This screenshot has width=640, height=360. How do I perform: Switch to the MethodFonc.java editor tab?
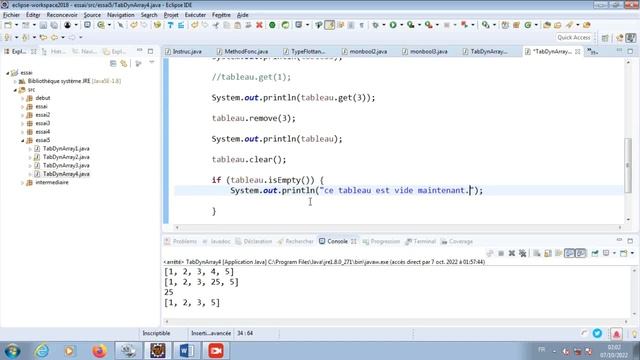pos(242,51)
